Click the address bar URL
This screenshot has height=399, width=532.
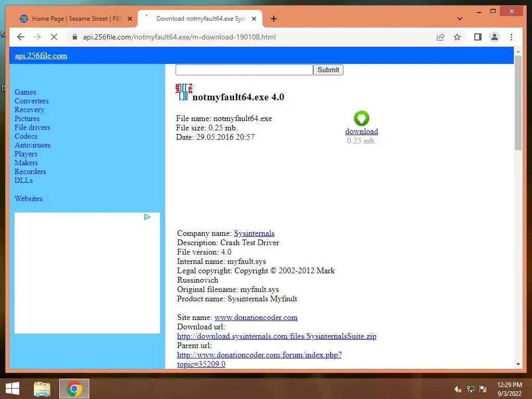click(179, 37)
